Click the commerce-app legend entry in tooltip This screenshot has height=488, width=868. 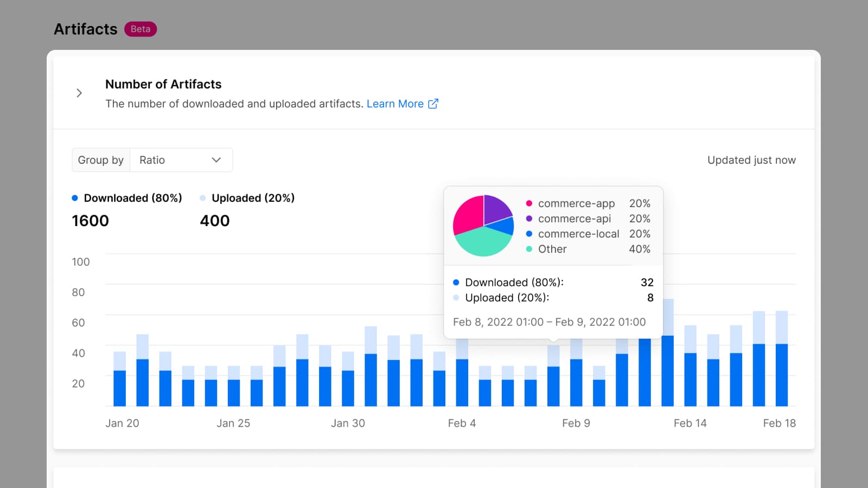[x=576, y=203]
